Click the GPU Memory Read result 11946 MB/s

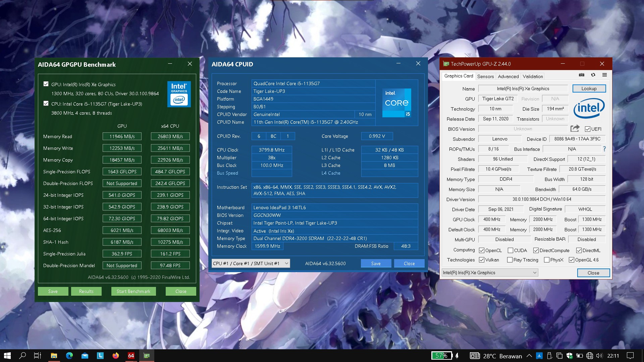click(x=122, y=136)
